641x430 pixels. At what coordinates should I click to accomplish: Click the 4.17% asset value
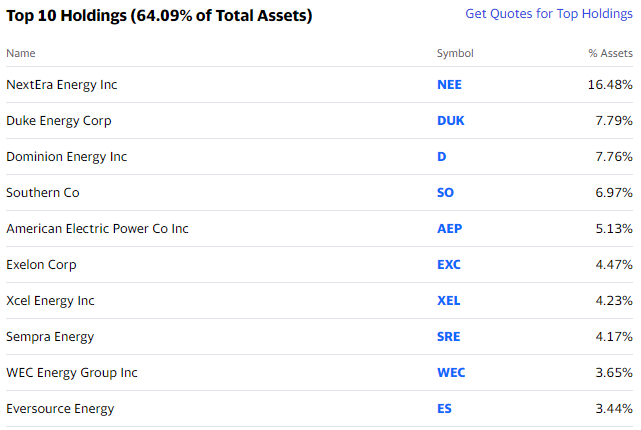click(614, 336)
